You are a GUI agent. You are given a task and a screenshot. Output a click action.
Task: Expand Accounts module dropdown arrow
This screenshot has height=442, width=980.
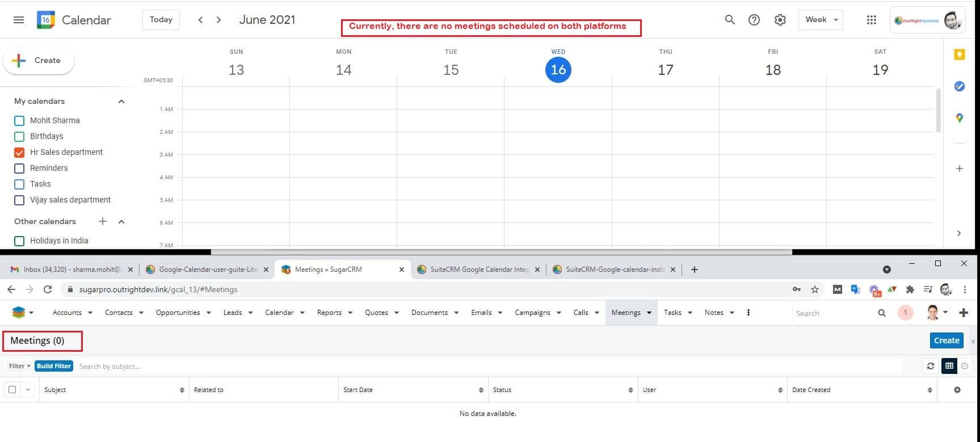(x=90, y=313)
